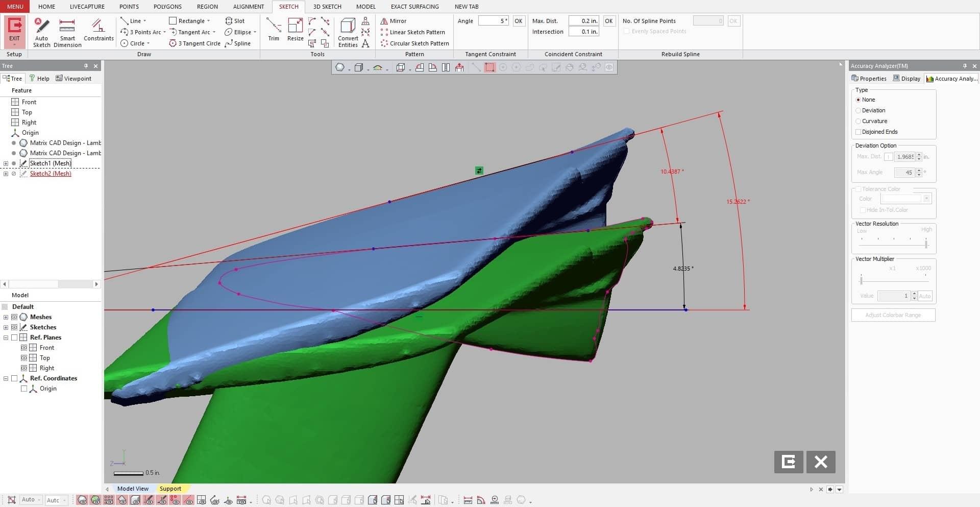
Task: Click OK next to the Max. Dist. field
Action: pyautogui.click(x=608, y=21)
